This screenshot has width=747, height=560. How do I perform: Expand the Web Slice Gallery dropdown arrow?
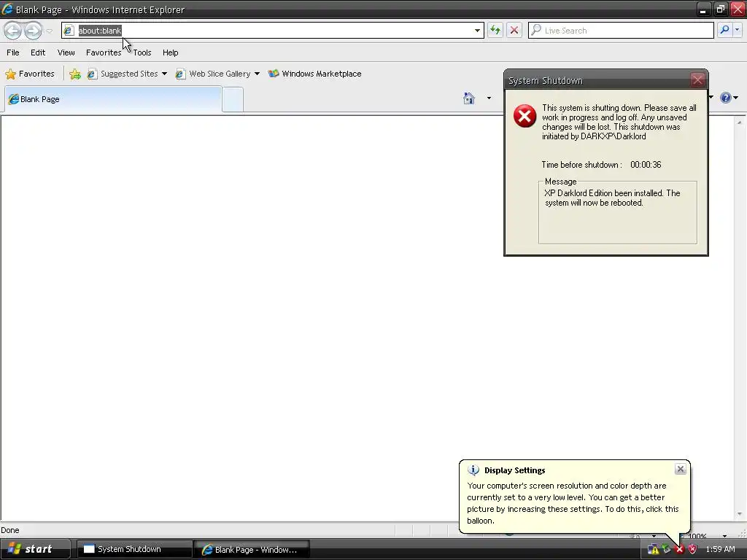click(x=257, y=74)
